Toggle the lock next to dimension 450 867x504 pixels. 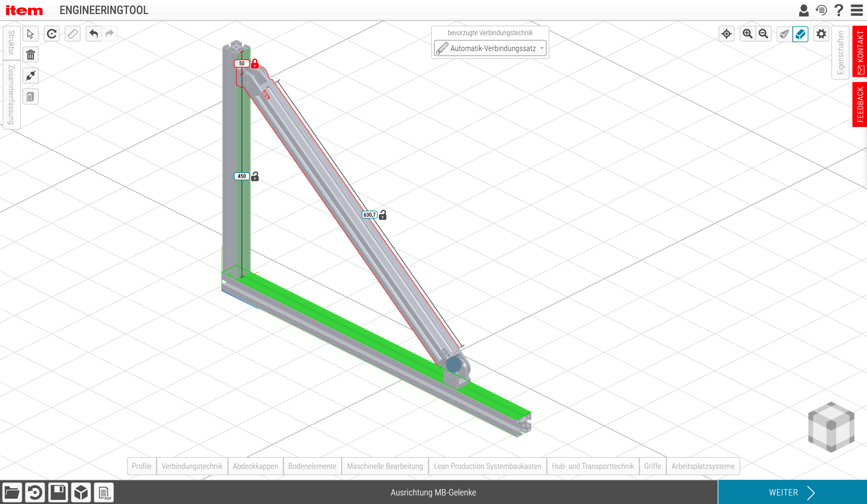point(255,176)
